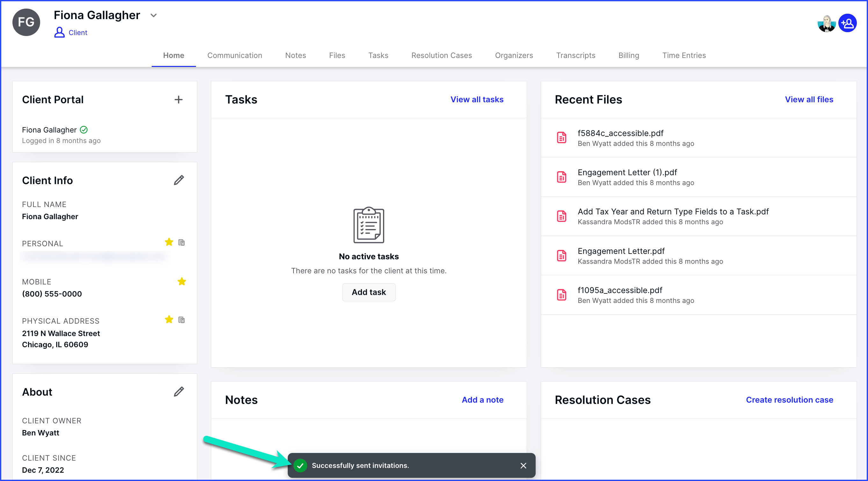Open the user profile photo avatar
This screenshot has width=868, height=481.
827,23
